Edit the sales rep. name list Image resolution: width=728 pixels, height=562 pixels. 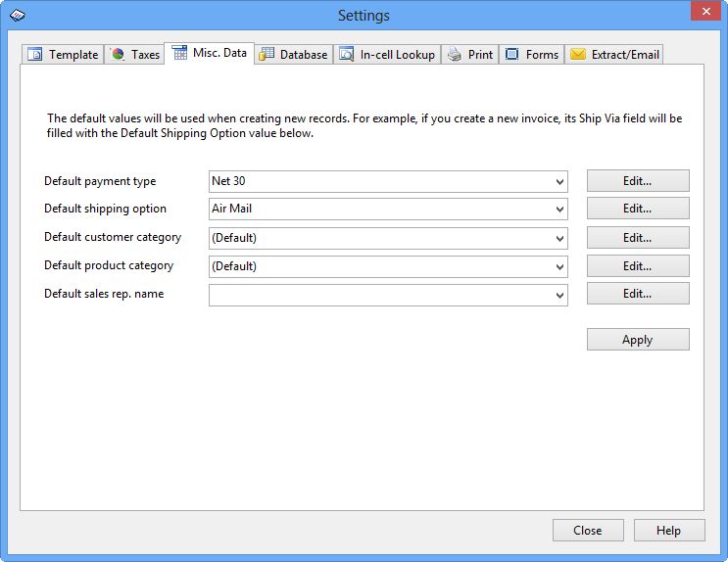(x=638, y=294)
